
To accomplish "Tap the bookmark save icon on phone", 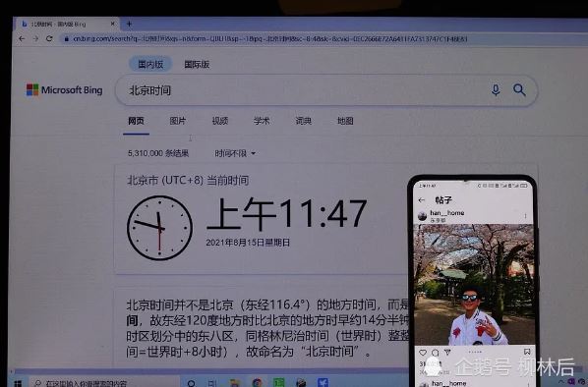I will pyautogui.click(x=527, y=352).
